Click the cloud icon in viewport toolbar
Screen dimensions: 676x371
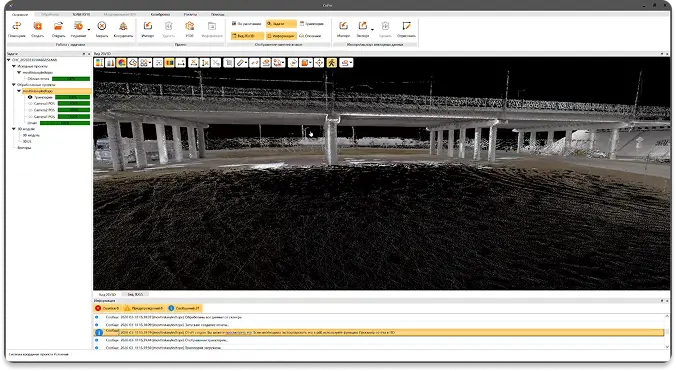pyautogui.click(x=133, y=63)
